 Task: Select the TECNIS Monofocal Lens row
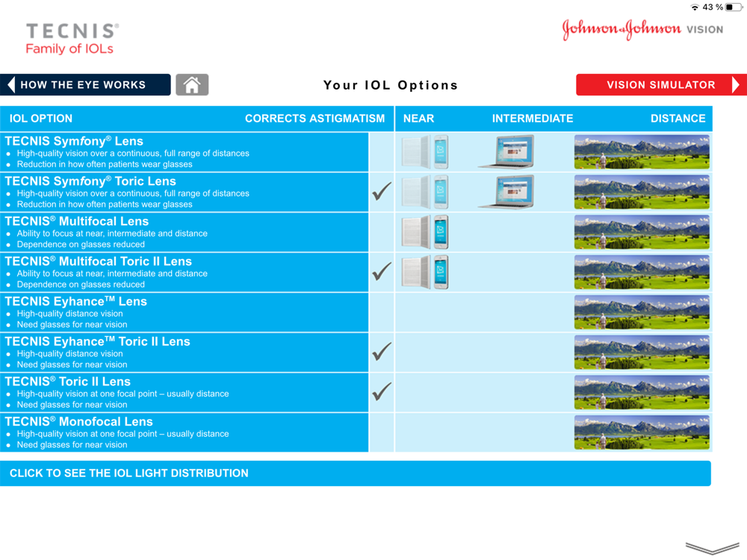click(184, 432)
